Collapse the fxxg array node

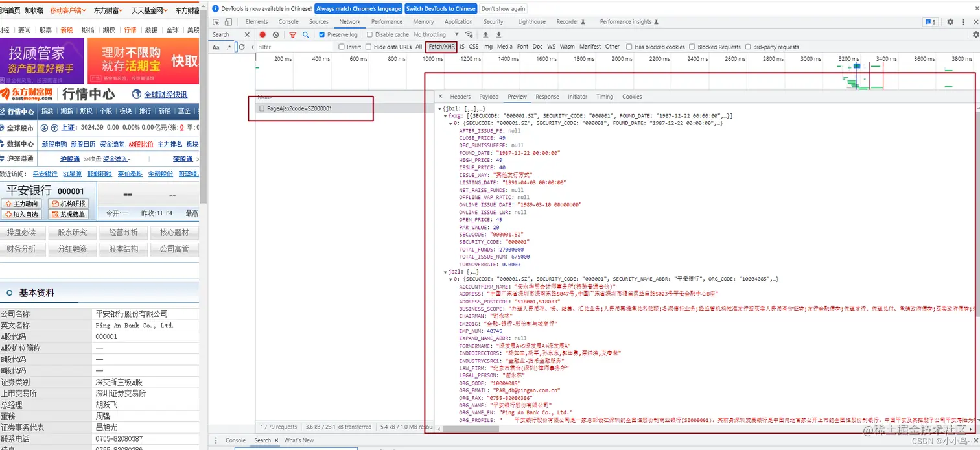pos(445,115)
